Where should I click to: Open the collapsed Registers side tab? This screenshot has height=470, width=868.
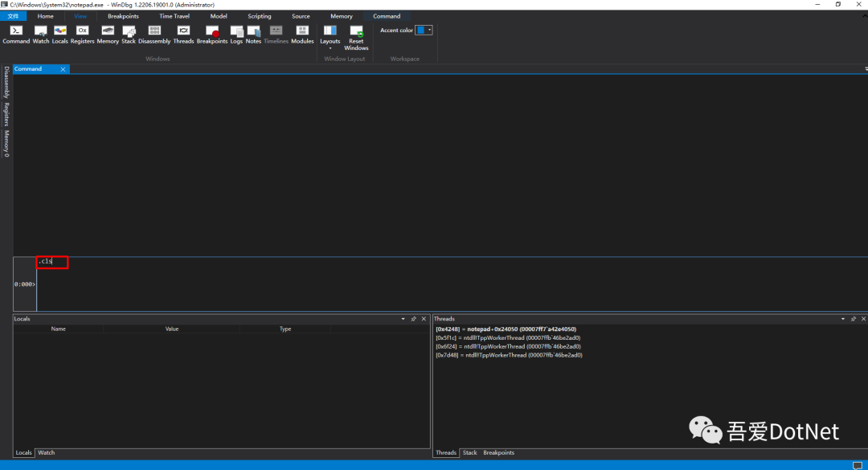pos(6,114)
